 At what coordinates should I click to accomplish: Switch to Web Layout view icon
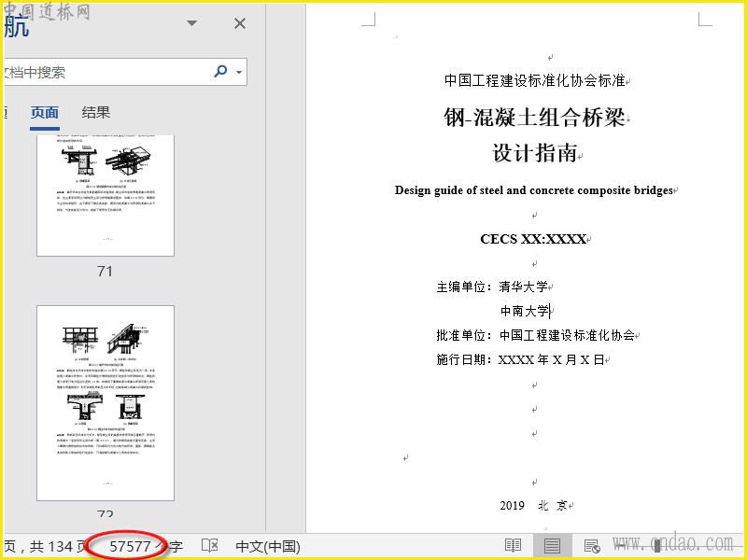click(592, 546)
